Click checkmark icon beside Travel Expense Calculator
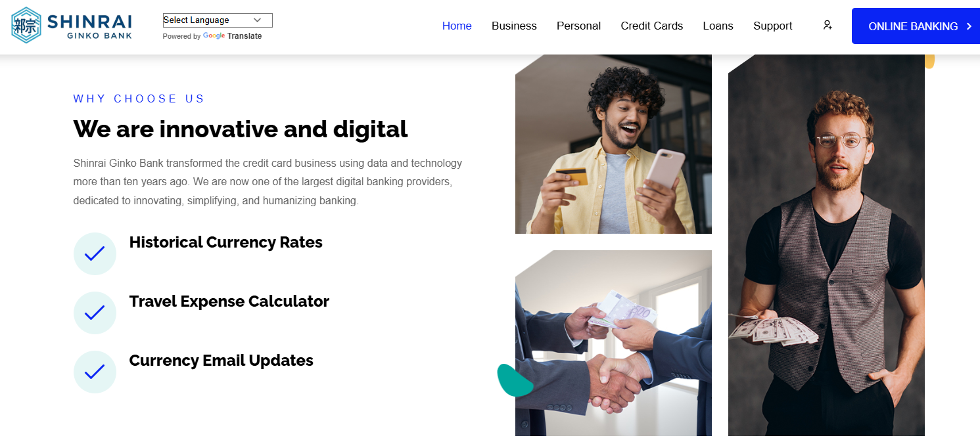Image resolution: width=980 pixels, height=440 pixels. [x=95, y=313]
